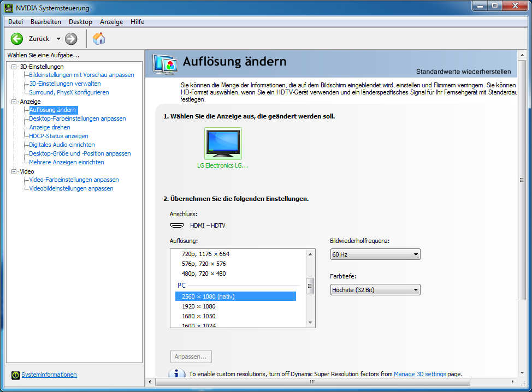
Task: Open HDCP-Status anzeigen
Action: 58,136
